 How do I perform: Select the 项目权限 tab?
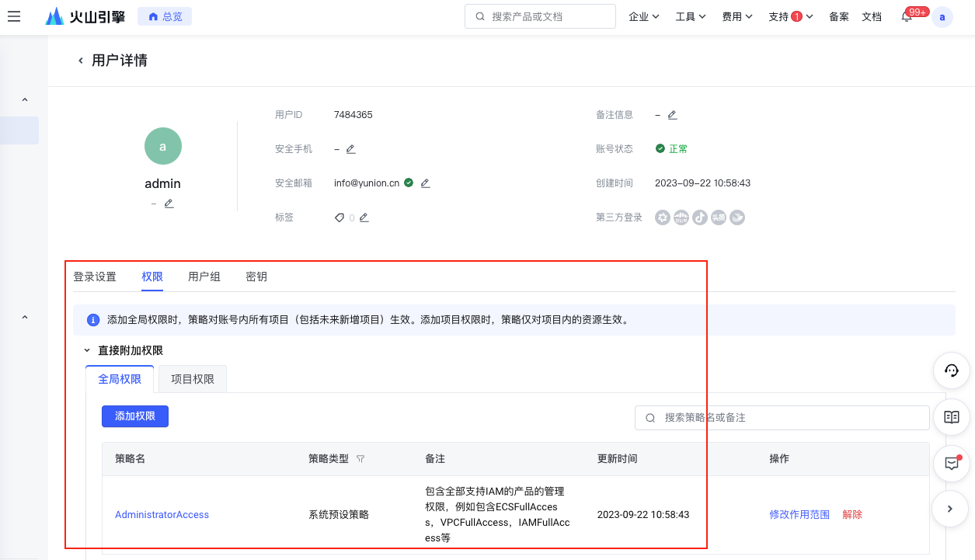point(193,379)
